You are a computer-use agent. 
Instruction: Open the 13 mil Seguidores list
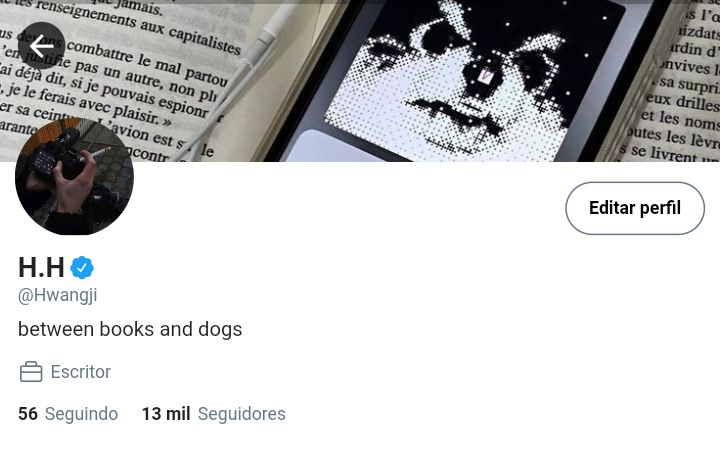pyautogui.click(x=214, y=414)
